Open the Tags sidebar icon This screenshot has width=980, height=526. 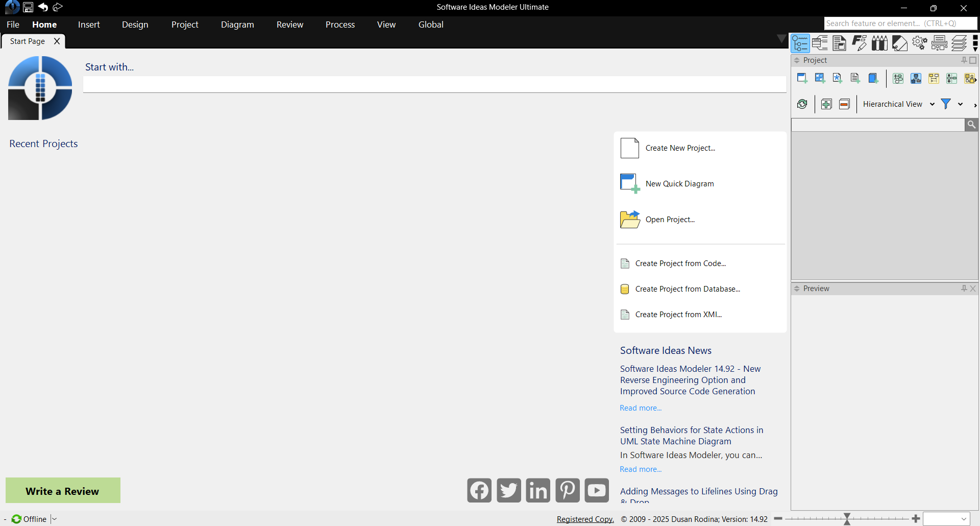pos(899,43)
